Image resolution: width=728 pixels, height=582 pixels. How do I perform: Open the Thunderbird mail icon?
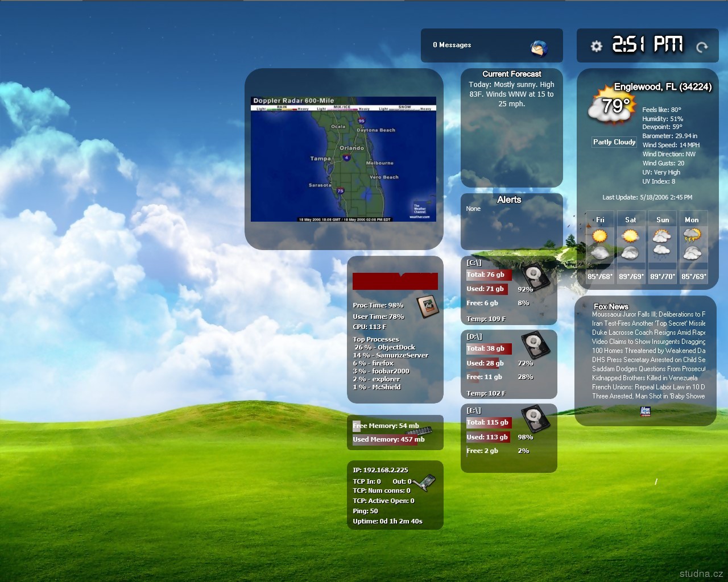click(539, 48)
